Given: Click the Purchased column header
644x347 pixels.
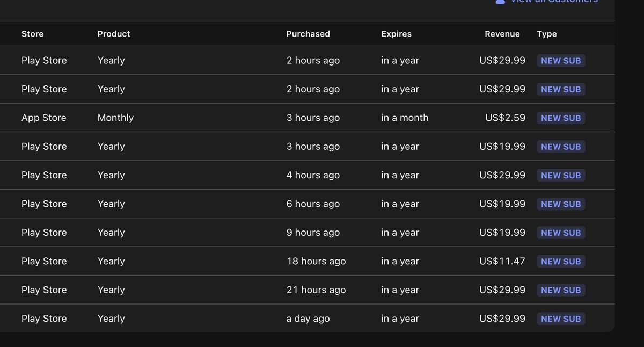Looking at the screenshot, I should click(308, 34).
